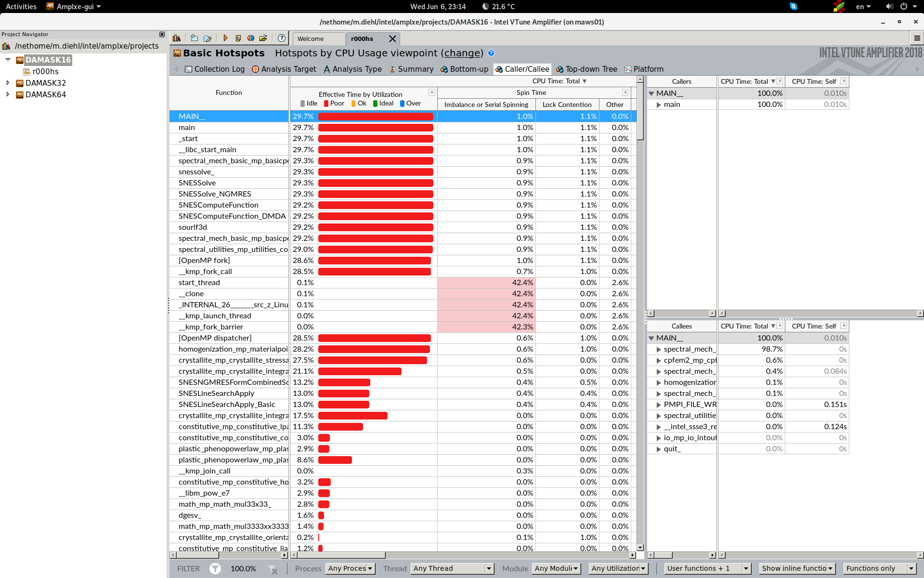Collapse MAIN__ in the Callees pane
The image size is (924, 578).
coord(651,338)
